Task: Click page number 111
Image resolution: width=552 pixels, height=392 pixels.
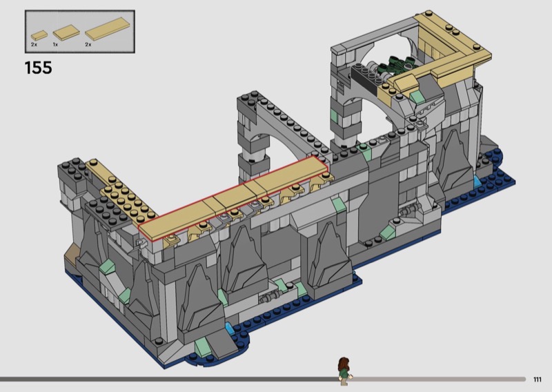Action: point(538,379)
